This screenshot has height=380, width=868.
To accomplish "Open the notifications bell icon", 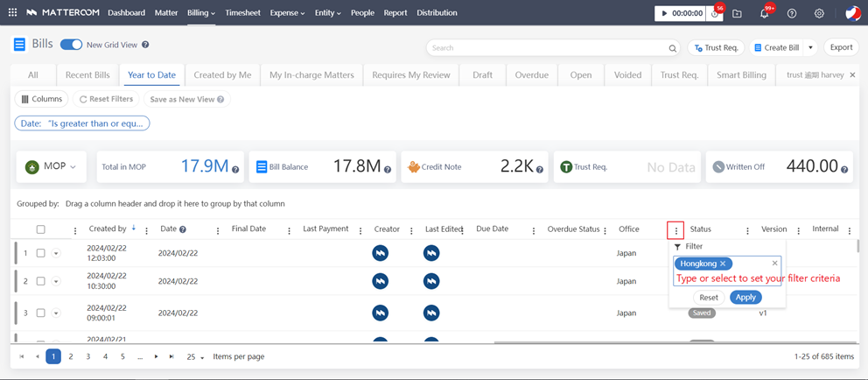I will [x=764, y=13].
